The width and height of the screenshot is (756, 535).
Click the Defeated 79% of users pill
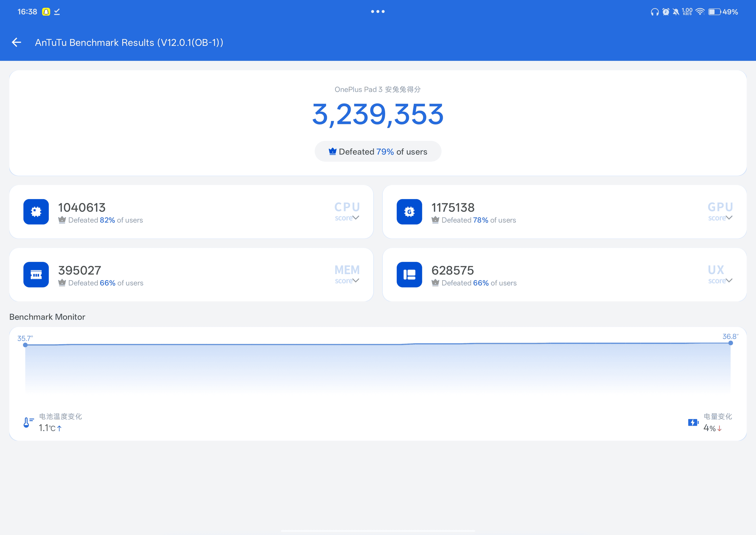(x=378, y=152)
